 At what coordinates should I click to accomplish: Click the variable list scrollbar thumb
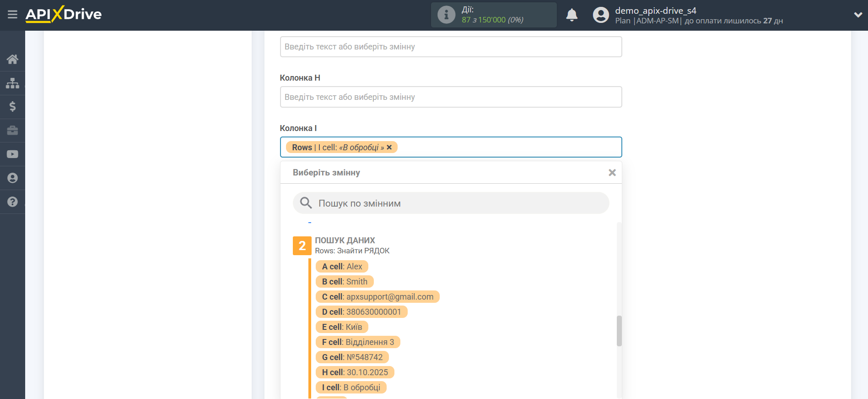(x=619, y=331)
